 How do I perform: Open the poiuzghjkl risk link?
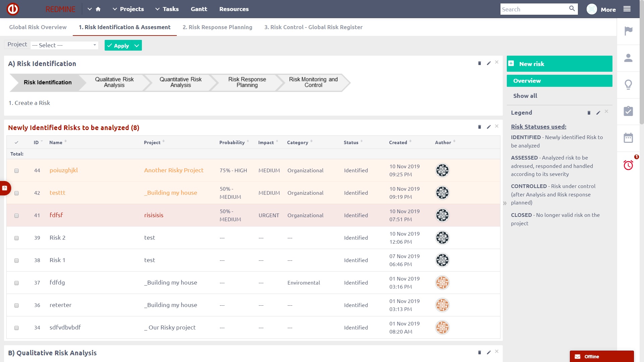[64, 170]
